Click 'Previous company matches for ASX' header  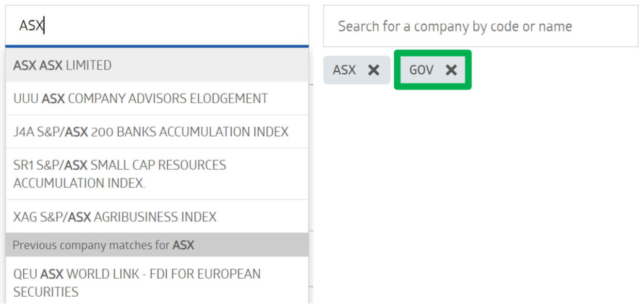click(157, 245)
